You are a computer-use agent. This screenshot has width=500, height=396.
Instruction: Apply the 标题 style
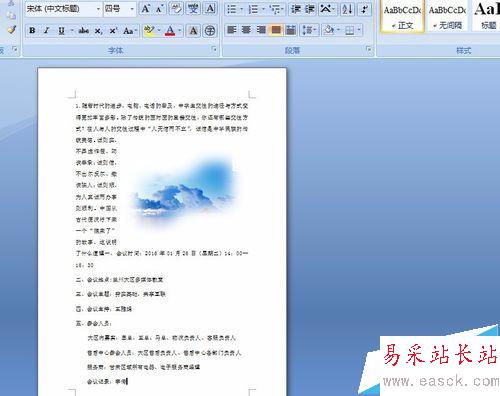pyautogui.click(x=487, y=17)
